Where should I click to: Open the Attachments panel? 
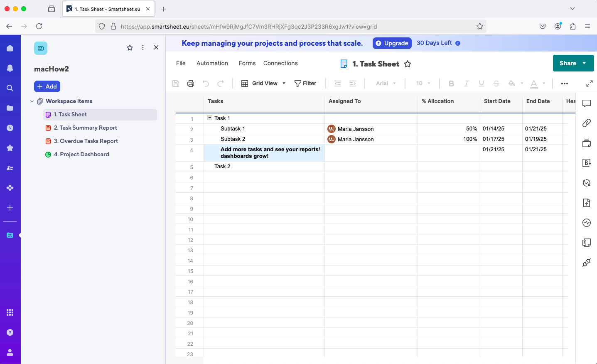586,123
